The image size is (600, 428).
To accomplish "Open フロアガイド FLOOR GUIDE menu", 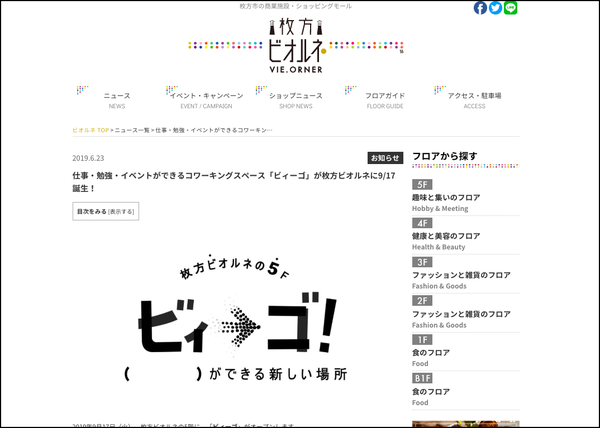I will (385, 99).
